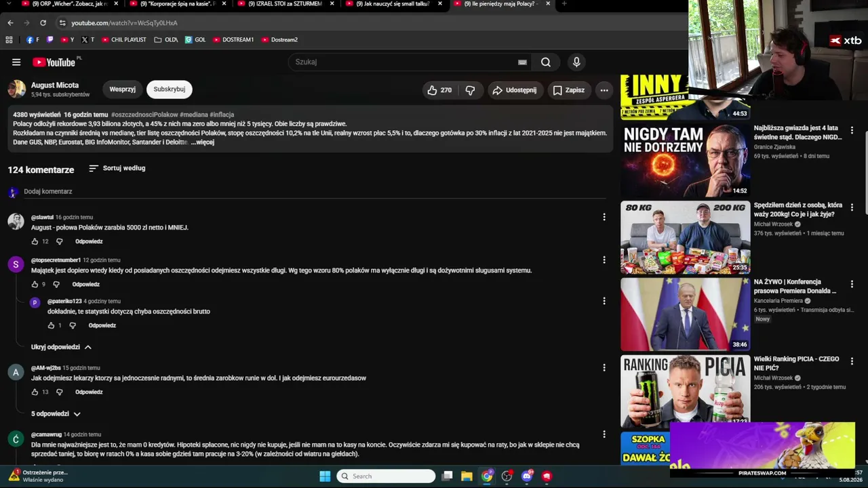View site information icon in address bar
The height and width of the screenshot is (488, 868).
pyautogui.click(x=62, y=23)
